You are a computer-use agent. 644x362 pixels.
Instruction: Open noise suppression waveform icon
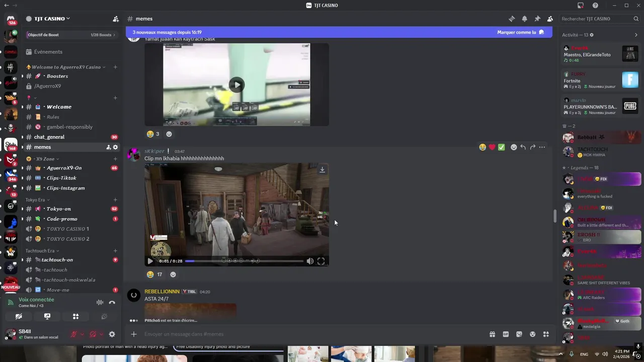(x=100, y=302)
